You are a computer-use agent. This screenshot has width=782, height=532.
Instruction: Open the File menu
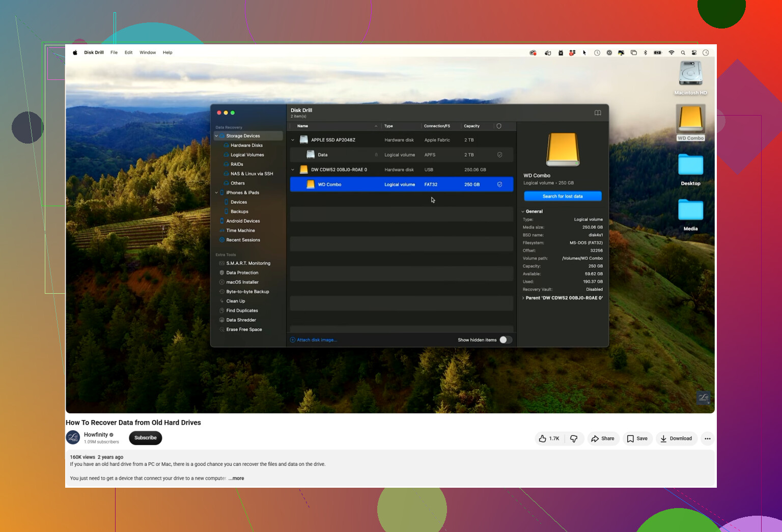pos(114,52)
